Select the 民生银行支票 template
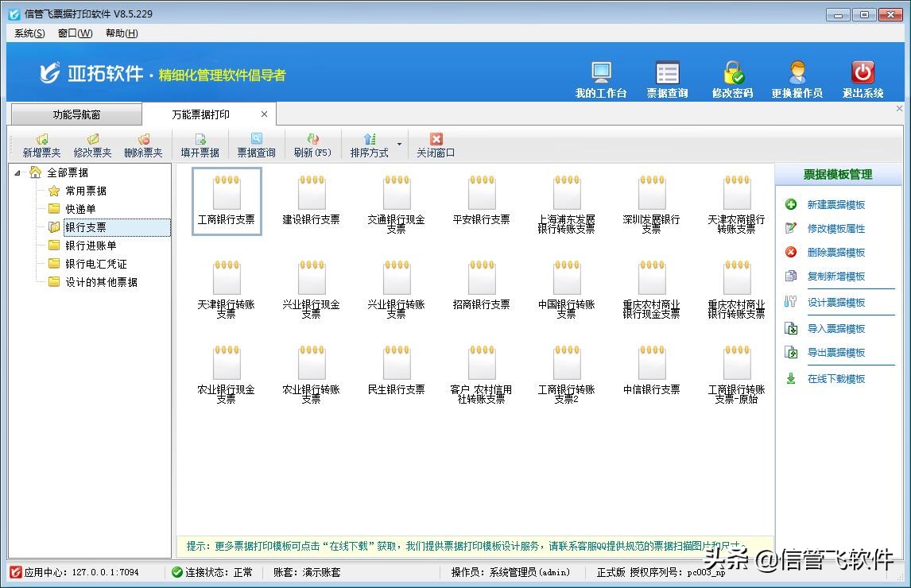 (x=396, y=371)
